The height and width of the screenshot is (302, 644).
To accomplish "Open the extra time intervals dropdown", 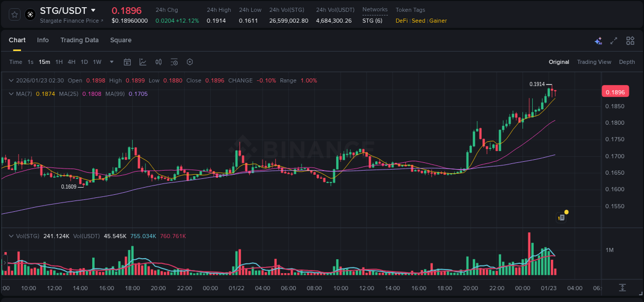I will (x=110, y=62).
